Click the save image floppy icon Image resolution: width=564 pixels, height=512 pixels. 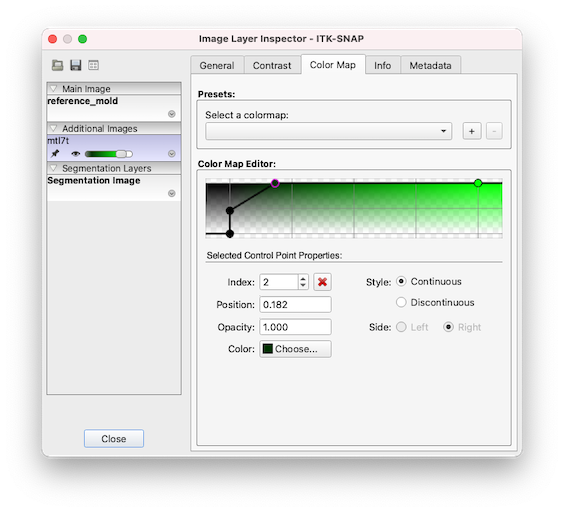pyautogui.click(x=76, y=65)
